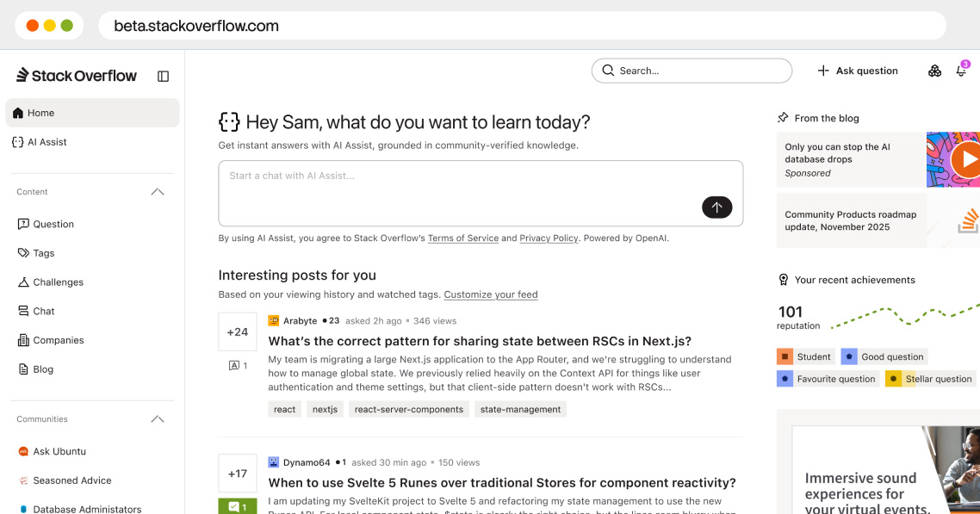Click the play icon on the sponsored blog thumbnail
The width and height of the screenshot is (980, 514).
(967, 159)
